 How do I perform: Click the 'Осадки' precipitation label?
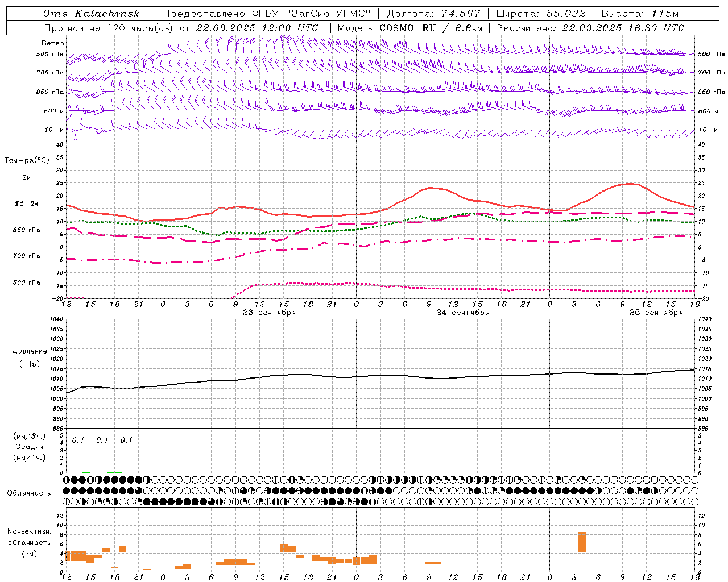30,447
